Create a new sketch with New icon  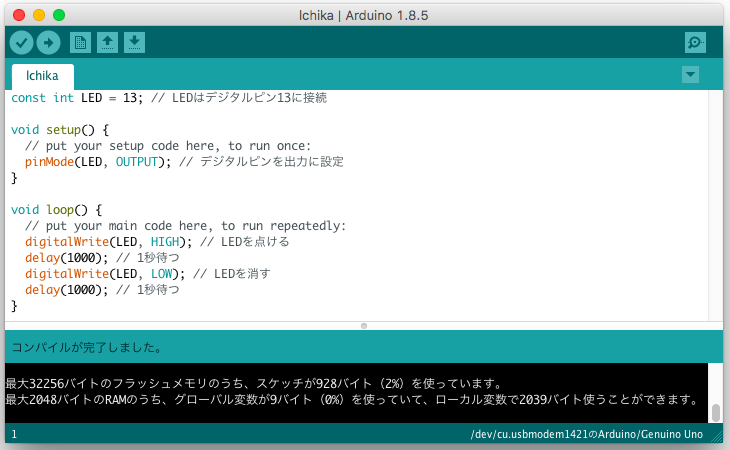coord(80,43)
